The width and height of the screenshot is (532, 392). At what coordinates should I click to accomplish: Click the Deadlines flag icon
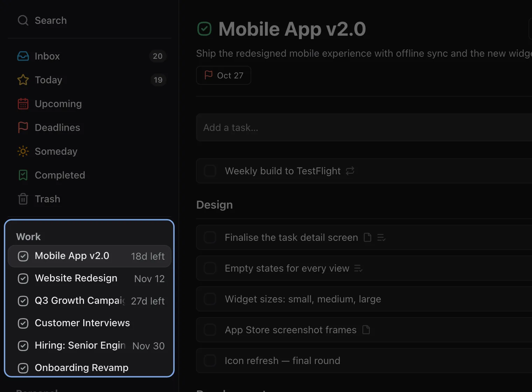[23, 127]
